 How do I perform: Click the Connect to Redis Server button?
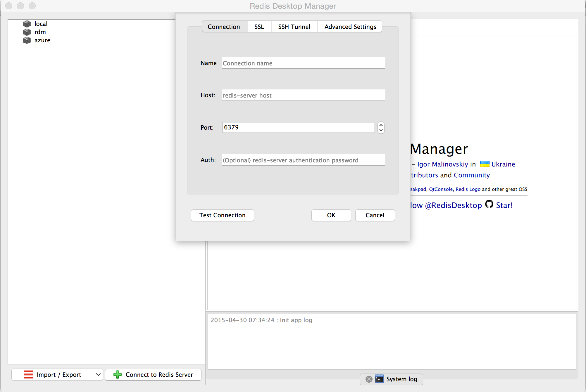pos(153,374)
